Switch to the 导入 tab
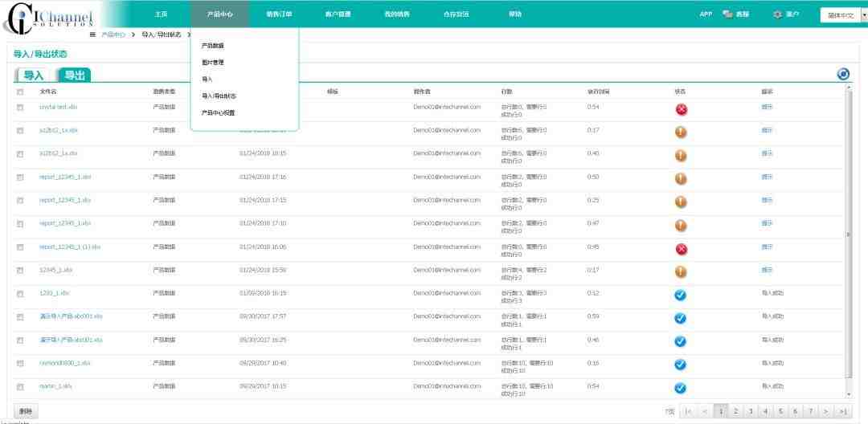 pyautogui.click(x=34, y=75)
